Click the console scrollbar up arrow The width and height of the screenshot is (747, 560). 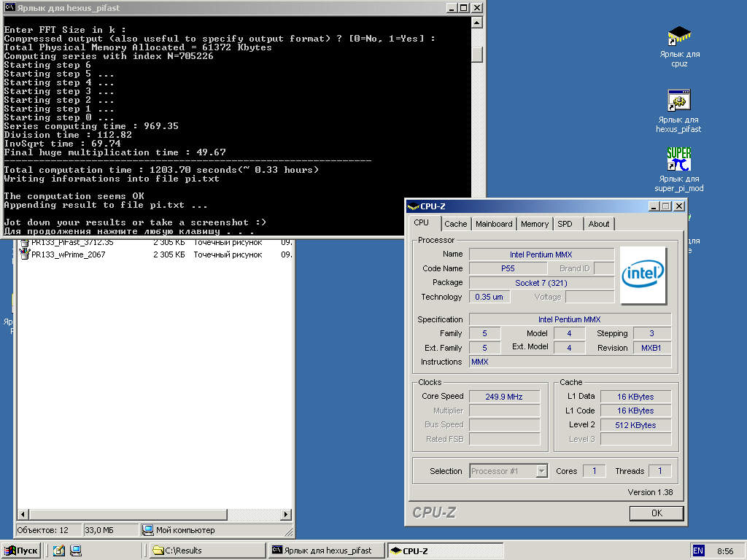(x=477, y=22)
